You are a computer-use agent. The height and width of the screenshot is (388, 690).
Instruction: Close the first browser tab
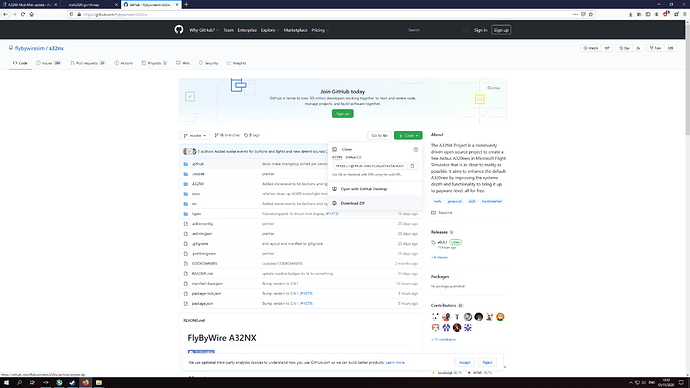[55, 4]
